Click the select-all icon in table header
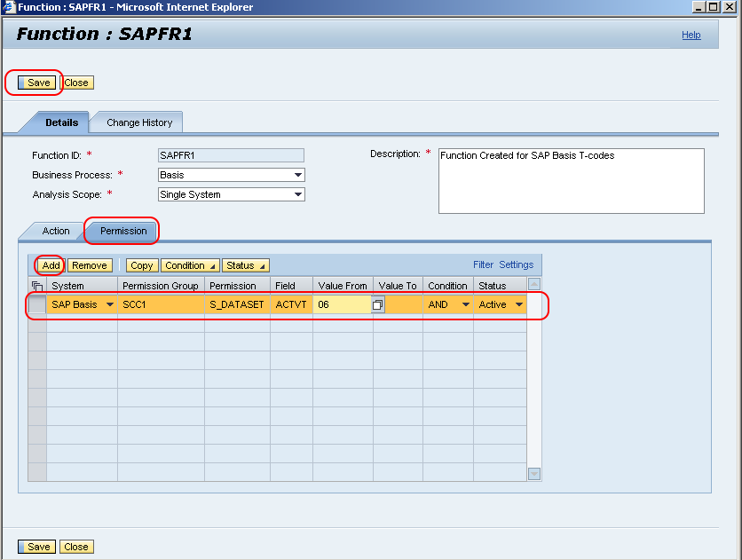The width and height of the screenshot is (742, 560). pos(37,286)
